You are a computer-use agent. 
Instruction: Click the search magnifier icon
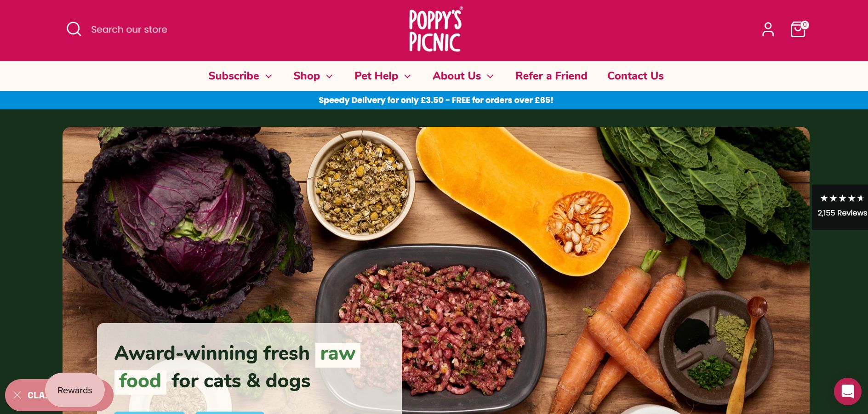(x=74, y=29)
